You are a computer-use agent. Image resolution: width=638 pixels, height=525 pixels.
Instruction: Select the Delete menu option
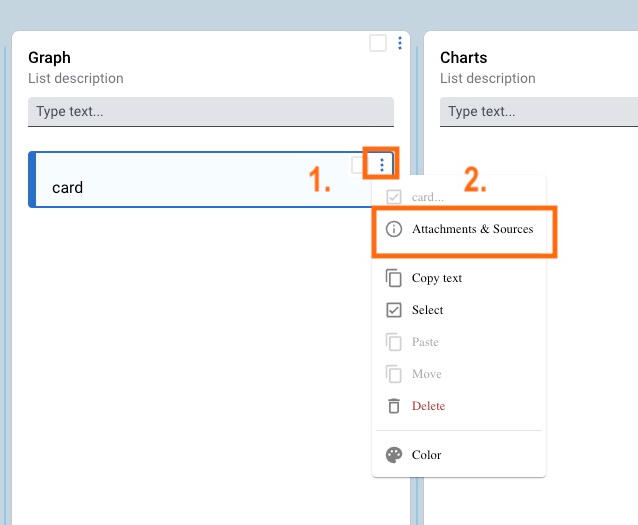428,406
